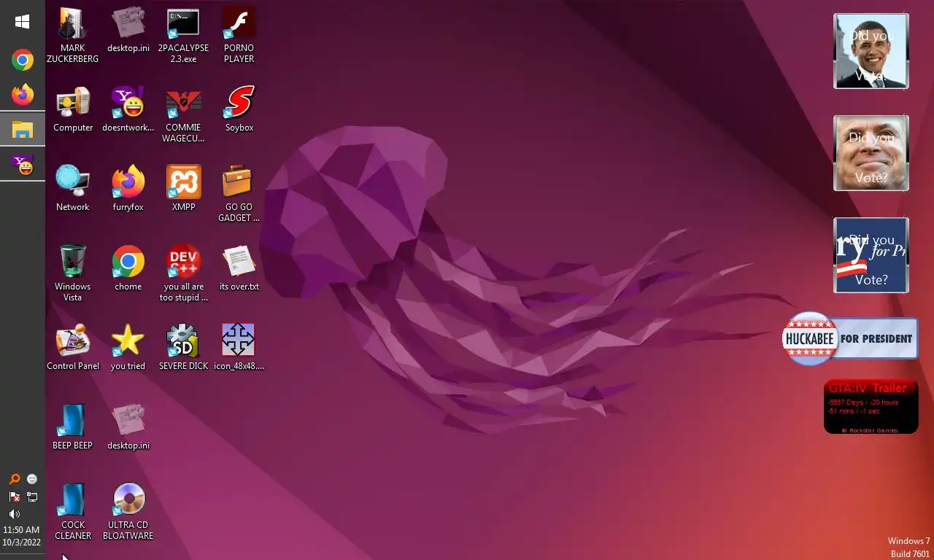Open the Network desktop icon
Image resolution: width=934 pixels, height=560 pixels.
coord(73,189)
